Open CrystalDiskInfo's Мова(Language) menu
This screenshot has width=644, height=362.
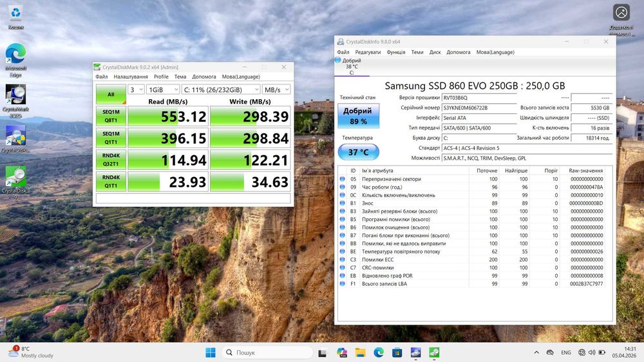click(495, 52)
